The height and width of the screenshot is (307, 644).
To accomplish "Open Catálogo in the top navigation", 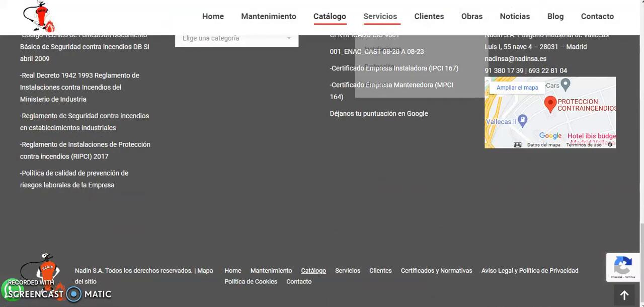I will 330,17.
